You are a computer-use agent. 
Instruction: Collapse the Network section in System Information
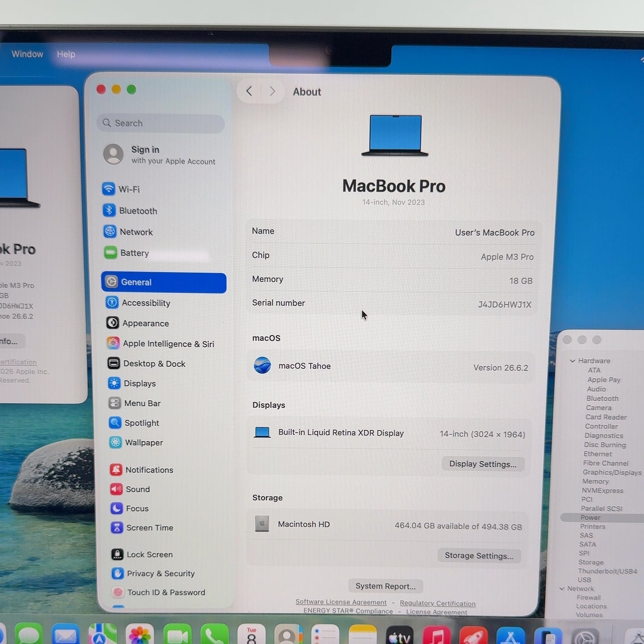[562, 589]
